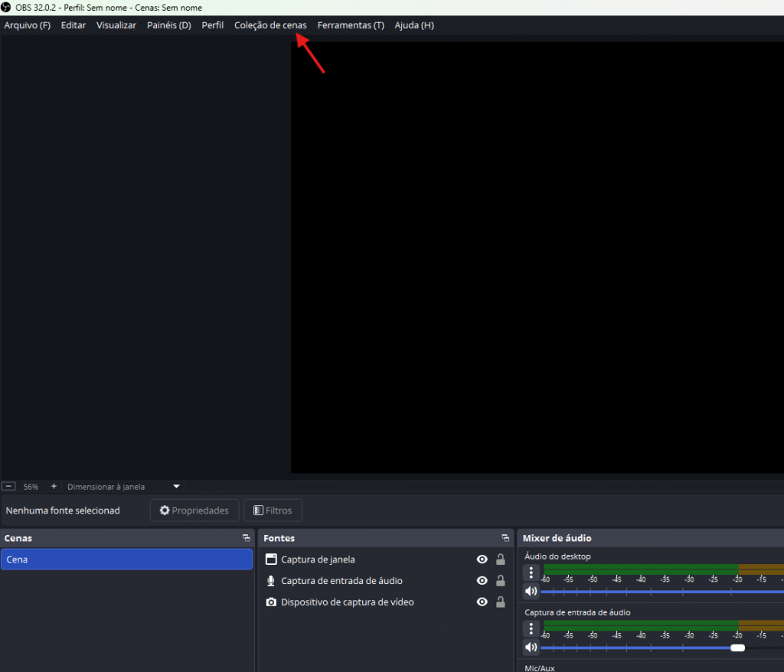The height and width of the screenshot is (672, 784).
Task: Lock the Dispositivo de captura de vídeo source
Action: [501, 602]
